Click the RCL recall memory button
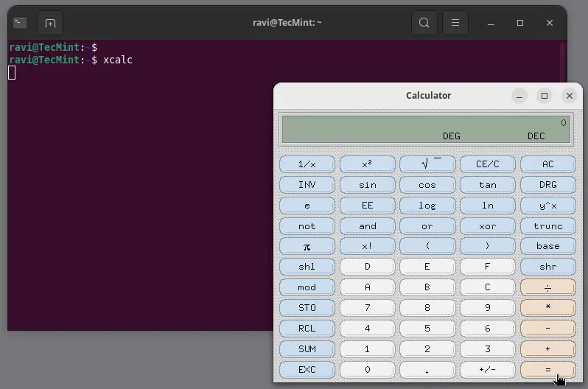Image resolution: width=588 pixels, height=389 pixels. click(307, 329)
